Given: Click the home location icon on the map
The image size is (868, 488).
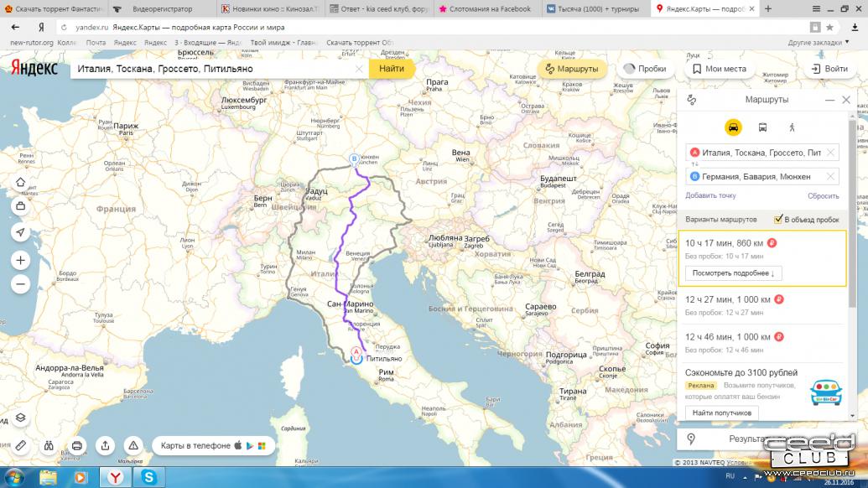Looking at the screenshot, I should click(x=20, y=182).
